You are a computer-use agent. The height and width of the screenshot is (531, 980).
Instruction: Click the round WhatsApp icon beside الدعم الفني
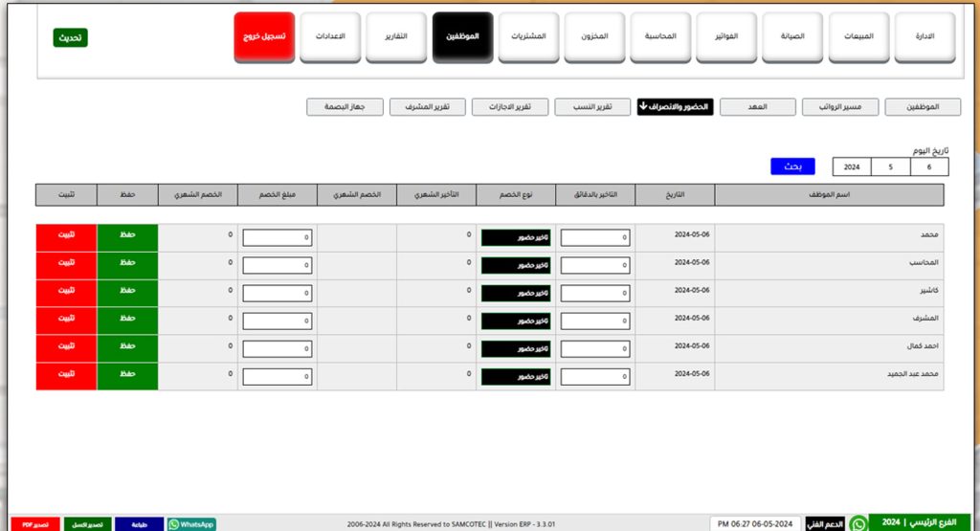click(x=858, y=523)
